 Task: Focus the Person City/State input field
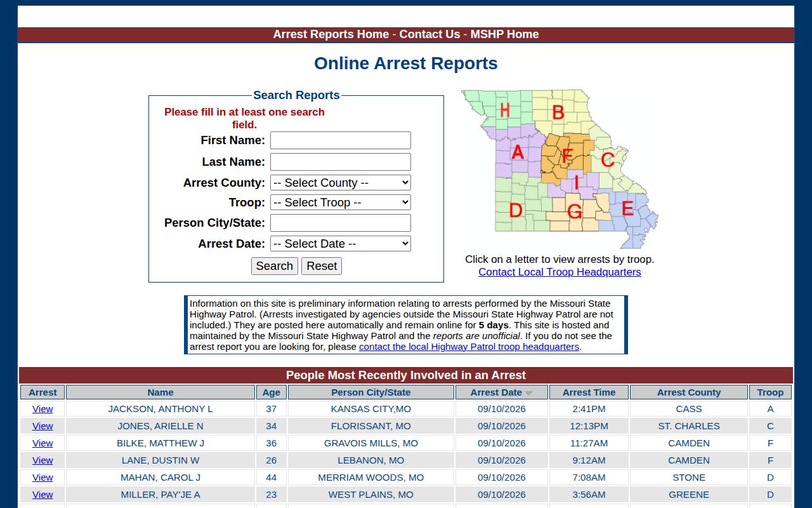(341, 223)
